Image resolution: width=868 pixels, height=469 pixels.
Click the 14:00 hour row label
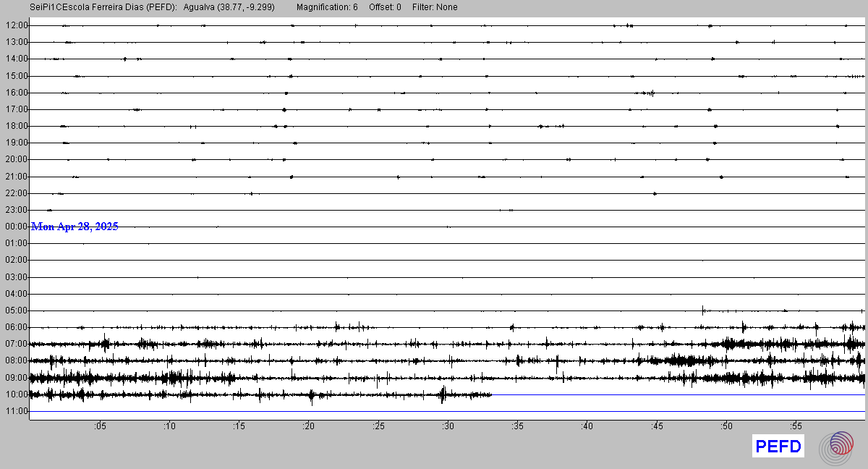pyautogui.click(x=16, y=59)
